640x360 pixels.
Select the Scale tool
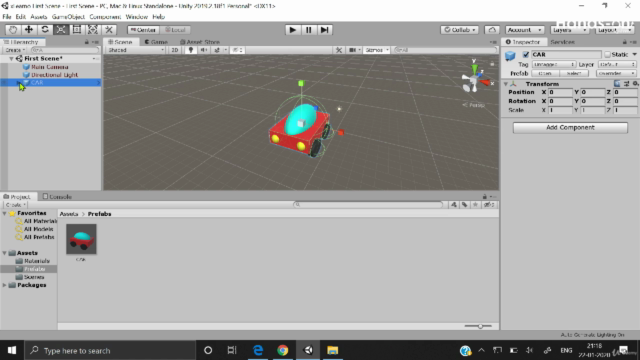point(60,30)
